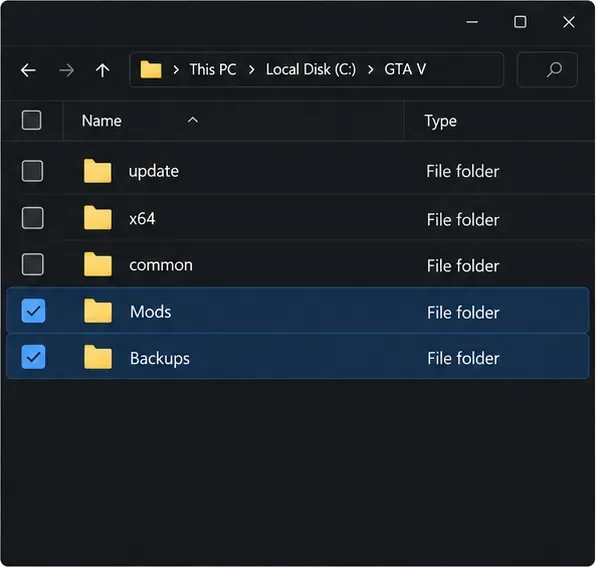Click GTA V breadcrumb segment
This screenshot has height=567, width=596.
click(x=405, y=70)
